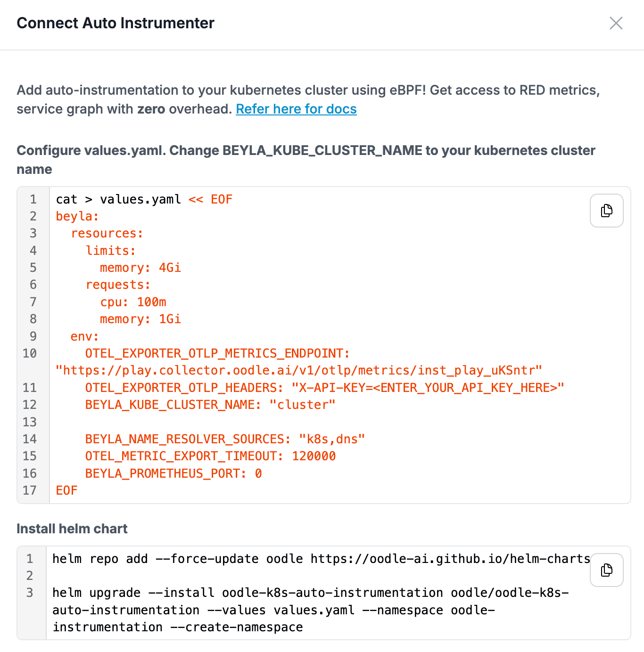Image resolution: width=644 pixels, height=652 pixels.
Task: Click the BEYLA_PROMETHEUS_PORT line
Action: [173, 473]
